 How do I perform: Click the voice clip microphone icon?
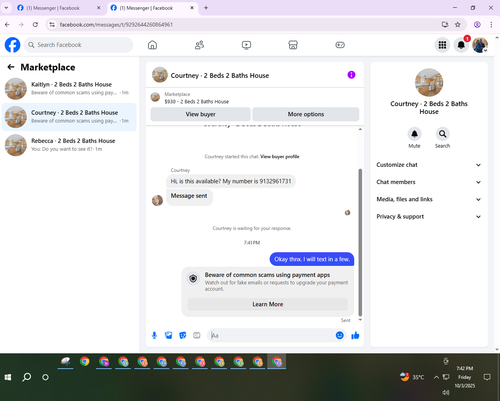(x=154, y=335)
